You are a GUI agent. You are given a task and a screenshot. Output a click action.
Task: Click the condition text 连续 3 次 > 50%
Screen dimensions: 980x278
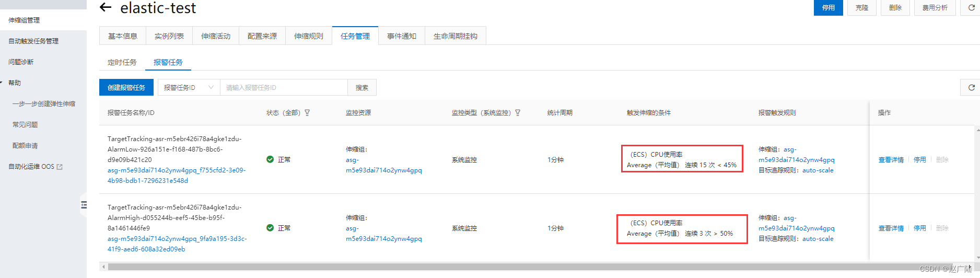click(x=709, y=234)
